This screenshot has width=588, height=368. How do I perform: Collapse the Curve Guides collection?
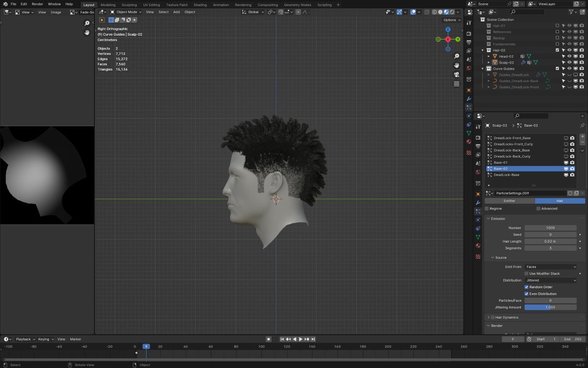pyautogui.click(x=482, y=69)
